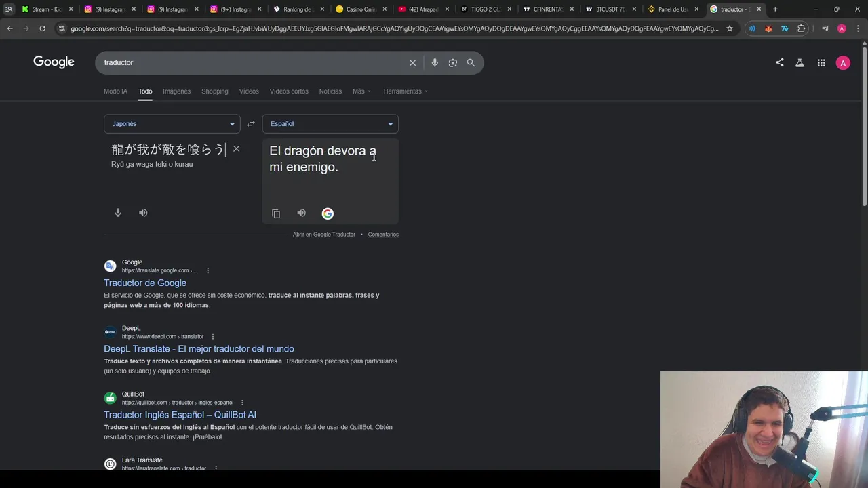Click the browser address bar URL
This screenshot has width=868, height=488.
tap(395, 28)
